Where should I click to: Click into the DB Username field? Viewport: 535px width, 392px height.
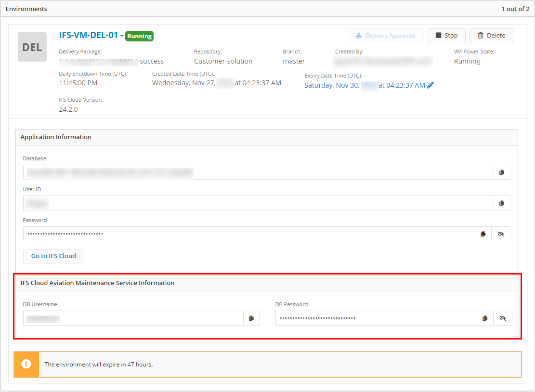133,318
